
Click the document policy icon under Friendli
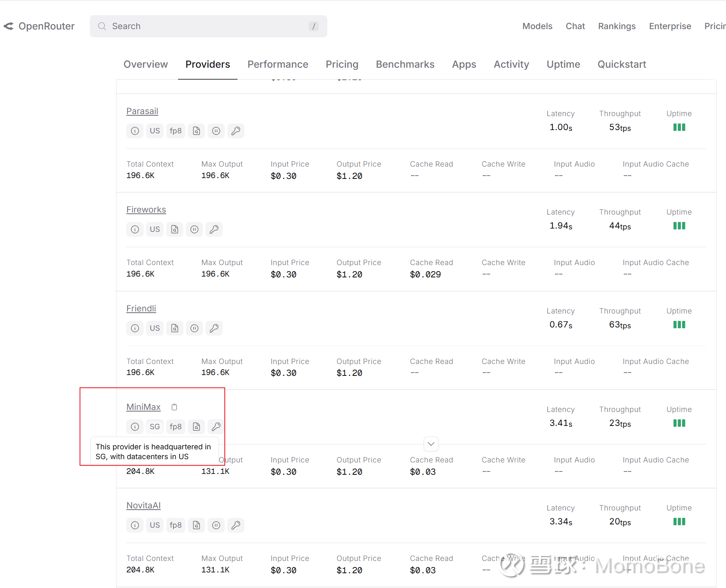[175, 328]
